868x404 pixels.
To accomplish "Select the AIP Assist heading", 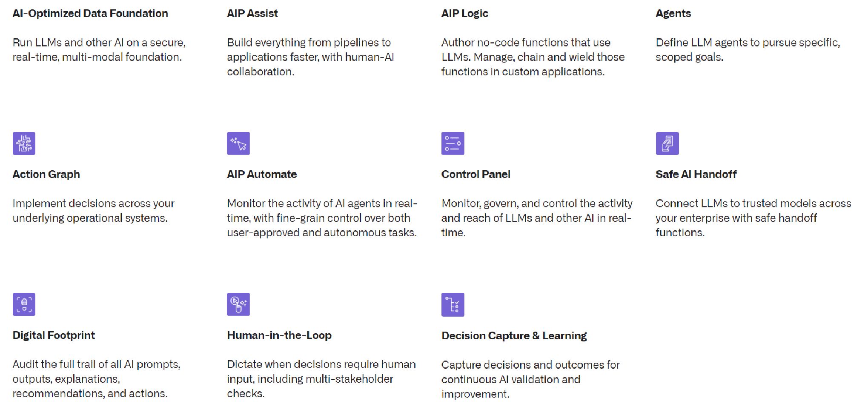I will [x=252, y=14].
